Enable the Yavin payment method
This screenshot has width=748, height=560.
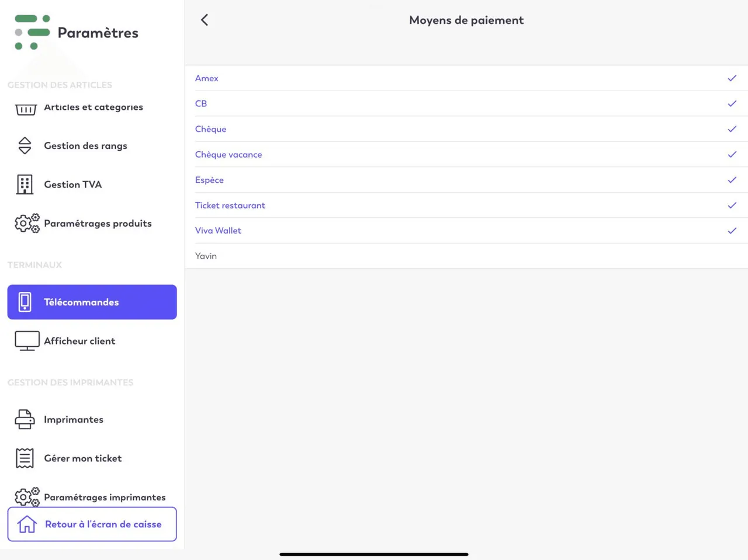click(x=466, y=256)
